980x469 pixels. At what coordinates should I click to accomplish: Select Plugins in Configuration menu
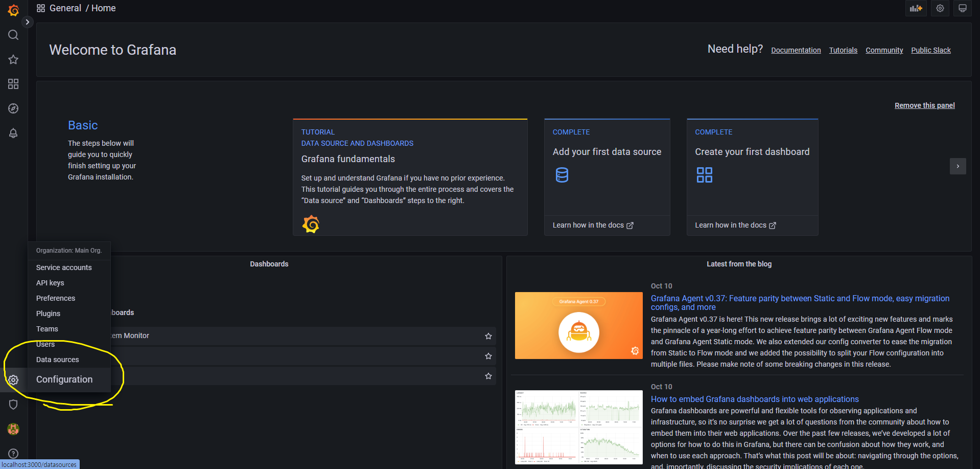pyautogui.click(x=48, y=314)
